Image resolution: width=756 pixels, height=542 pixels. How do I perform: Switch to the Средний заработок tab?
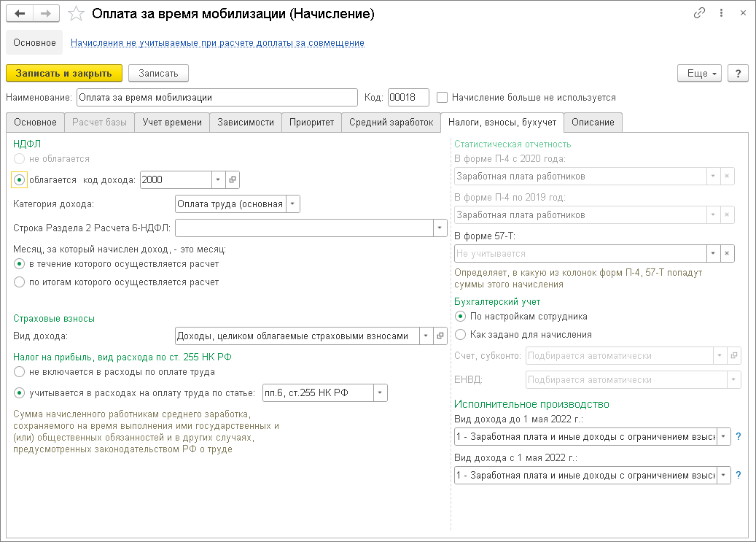click(x=391, y=122)
